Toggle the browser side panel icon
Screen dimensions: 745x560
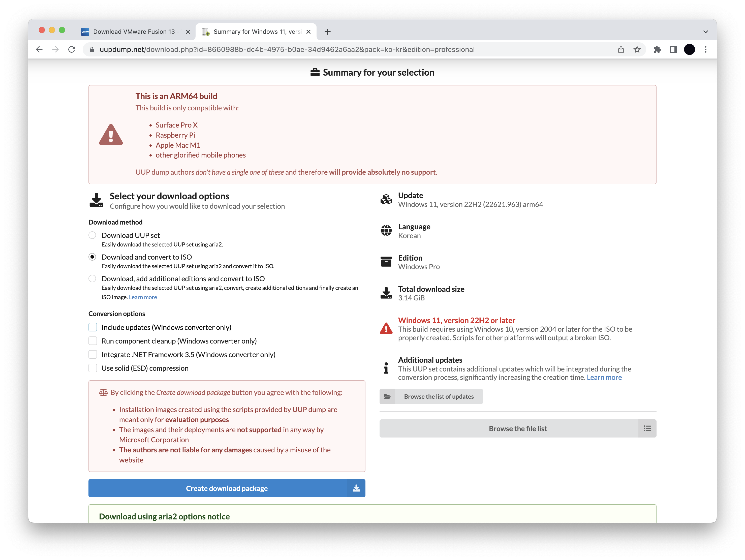coord(673,49)
